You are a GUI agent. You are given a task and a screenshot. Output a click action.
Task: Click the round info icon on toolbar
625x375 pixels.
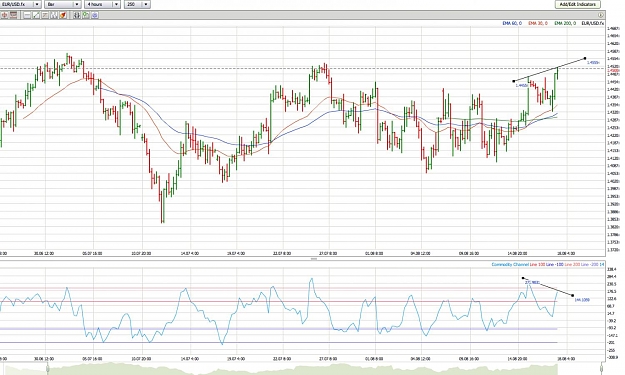(600, 15)
